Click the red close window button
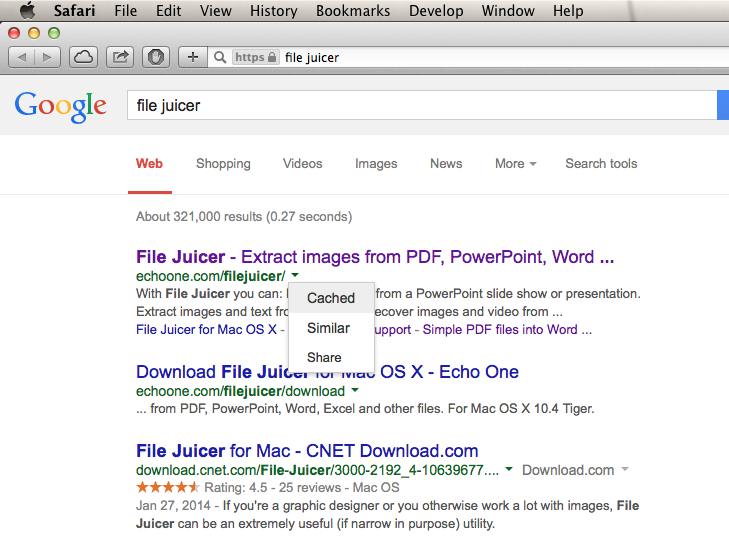Screen dimensions: 729x541 (x=14, y=33)
